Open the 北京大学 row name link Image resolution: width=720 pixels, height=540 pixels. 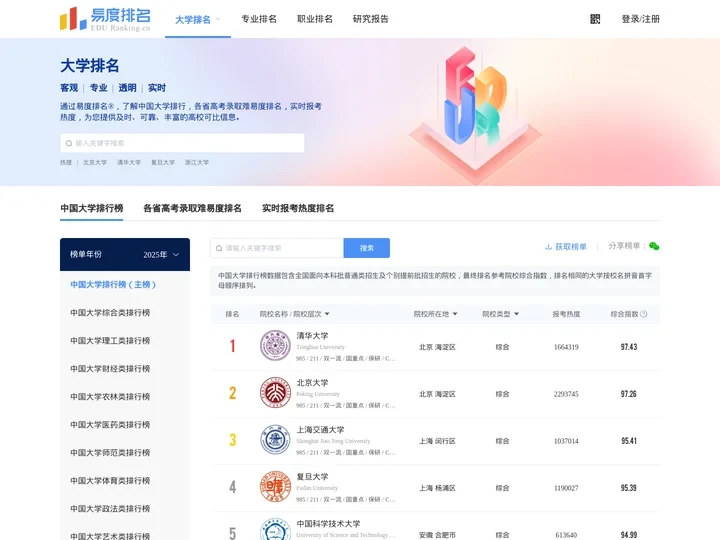312,382
